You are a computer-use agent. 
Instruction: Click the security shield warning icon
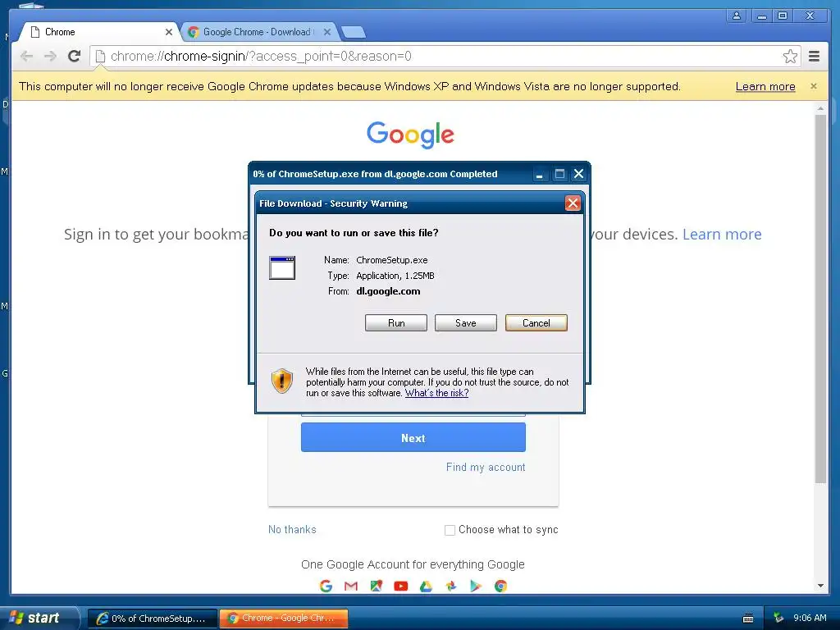point(282,381)
